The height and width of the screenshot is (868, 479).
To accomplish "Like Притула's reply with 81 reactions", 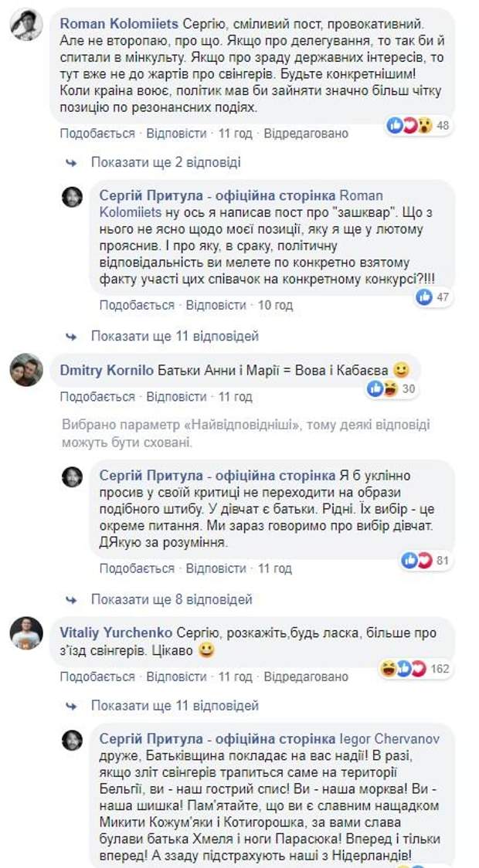I will (137, 568).
